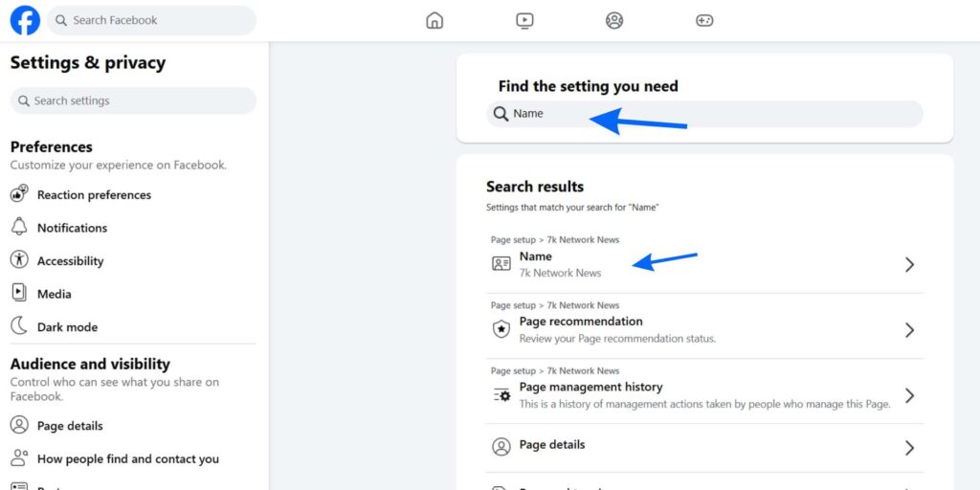Click the Reaction preferences icon
This screenshot has width=980, height=490.
[19, 193]
